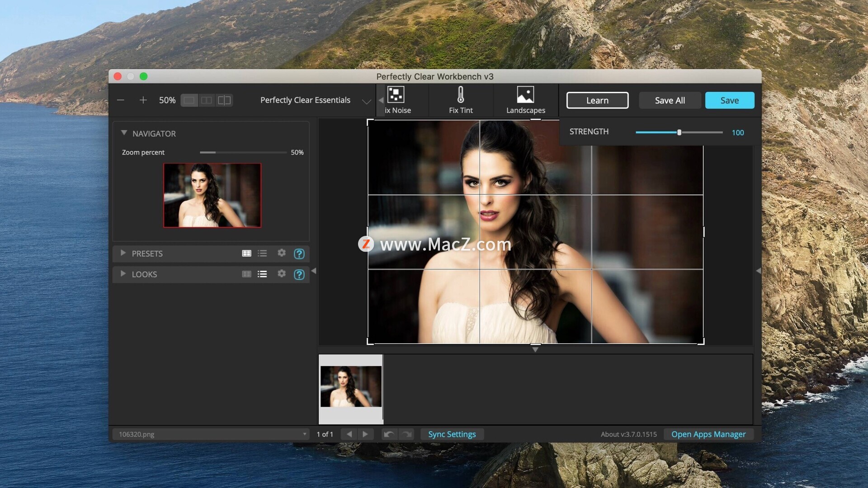Go to the next image
The width and height of the screenshot is (868, 488).
[x=365, y=434]
